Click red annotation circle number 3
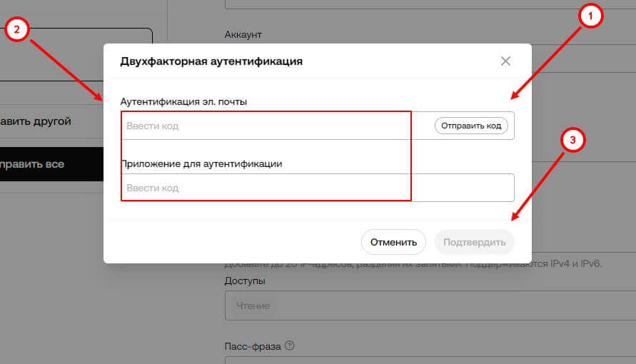Viewport: 636px width, 364px height. click(x=573, y=141)
